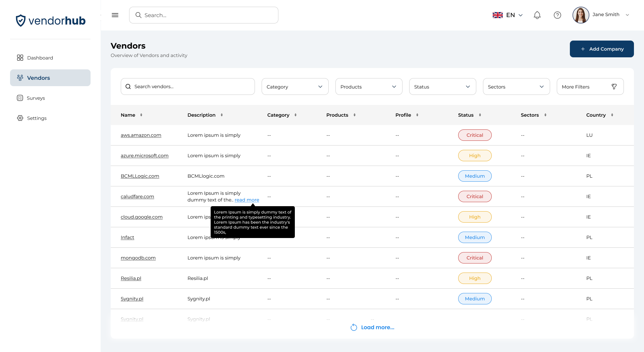Viewport: 644px width, 352px height.
Task: Sort by Name column arrows
Action: tap(141, 115)
